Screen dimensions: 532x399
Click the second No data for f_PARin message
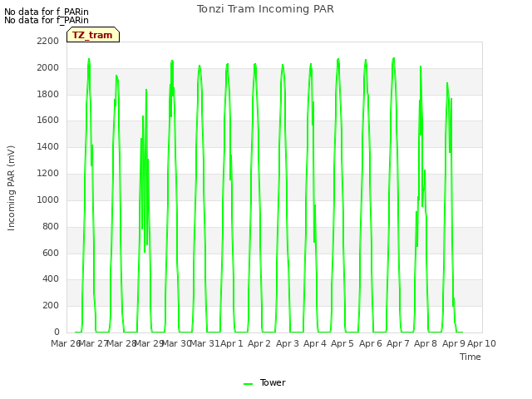47,20
